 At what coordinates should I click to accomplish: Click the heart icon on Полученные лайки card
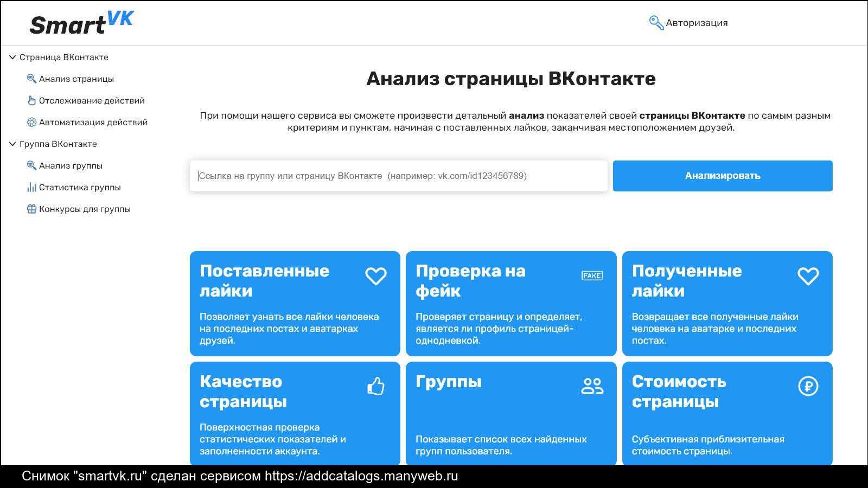808,276
